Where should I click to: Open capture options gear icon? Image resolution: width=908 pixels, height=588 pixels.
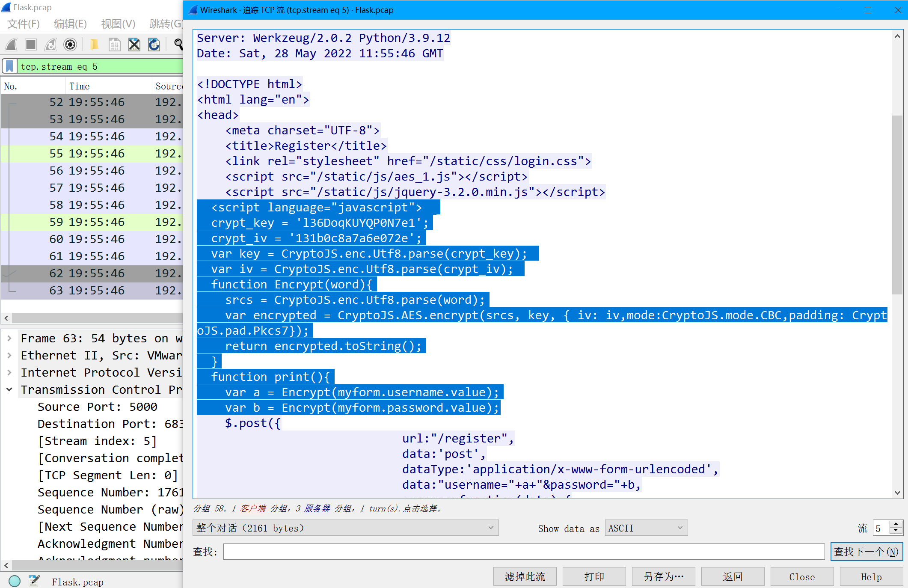click(x=70, y=45)
